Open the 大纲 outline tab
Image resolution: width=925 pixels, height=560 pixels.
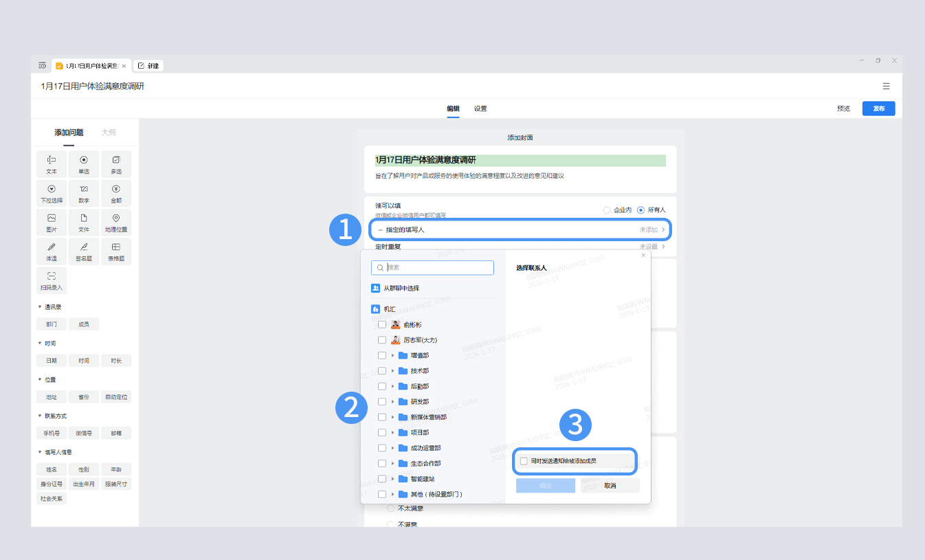(109, 133)
